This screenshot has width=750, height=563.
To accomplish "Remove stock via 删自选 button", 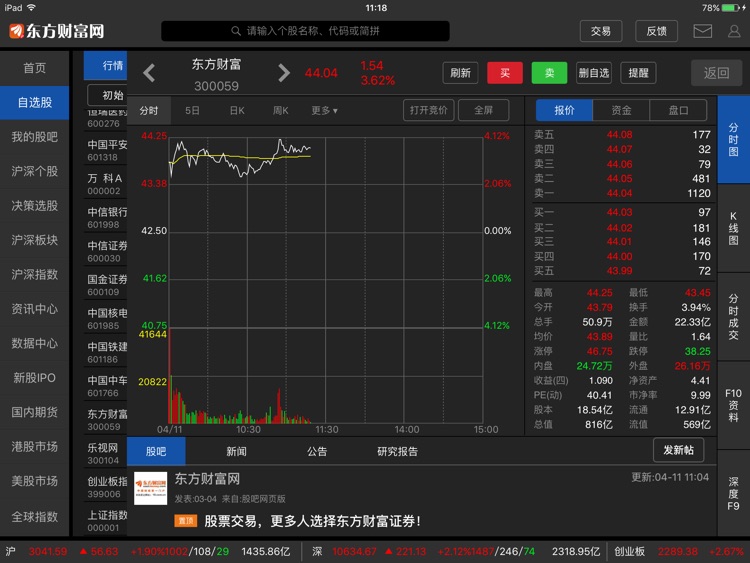I will (594, 73).
